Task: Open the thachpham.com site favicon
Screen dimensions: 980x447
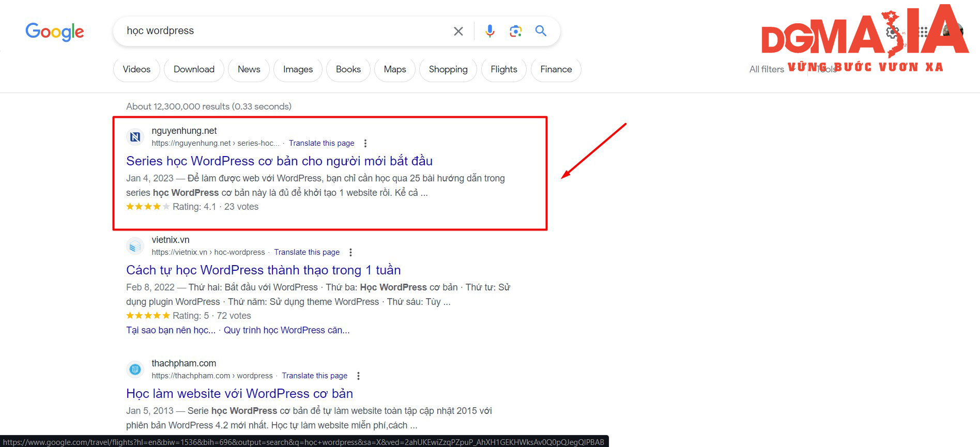Action: pyautogui.click(x=135, y=369)
